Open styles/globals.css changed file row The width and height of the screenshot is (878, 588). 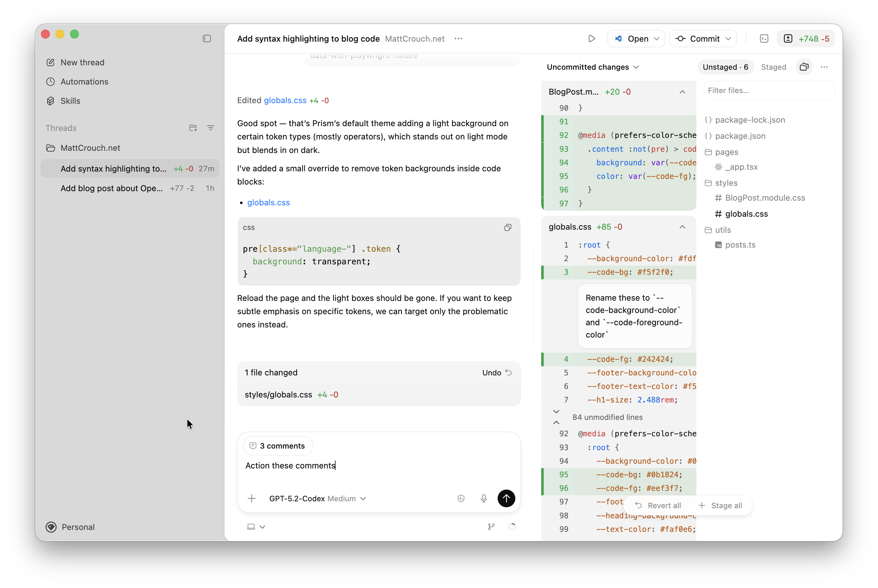click(x=379, y=395)
